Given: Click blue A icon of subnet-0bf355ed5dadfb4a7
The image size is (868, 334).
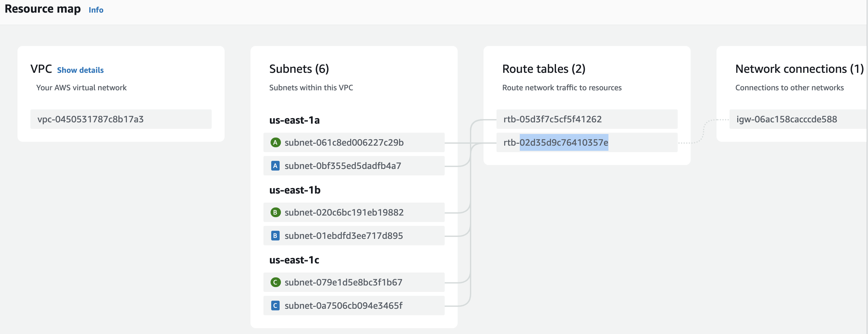Looking at the screenshot, I should [275, 166].
